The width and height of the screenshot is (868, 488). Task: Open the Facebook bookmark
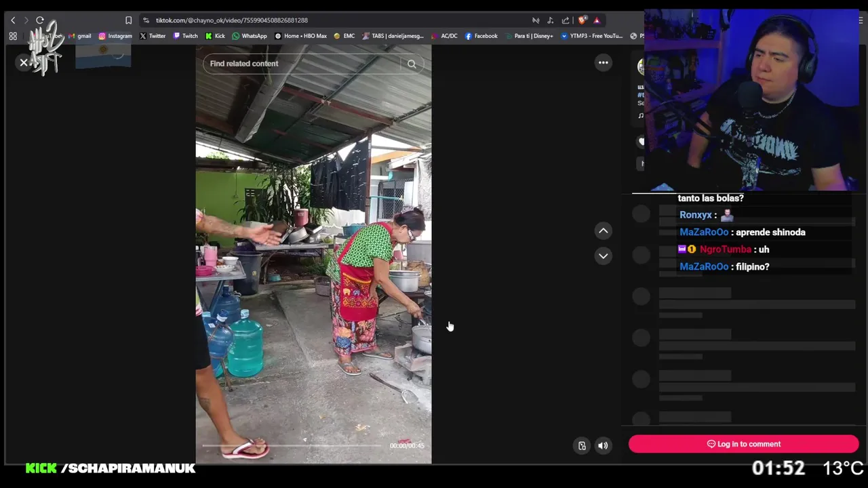point(481,36)
